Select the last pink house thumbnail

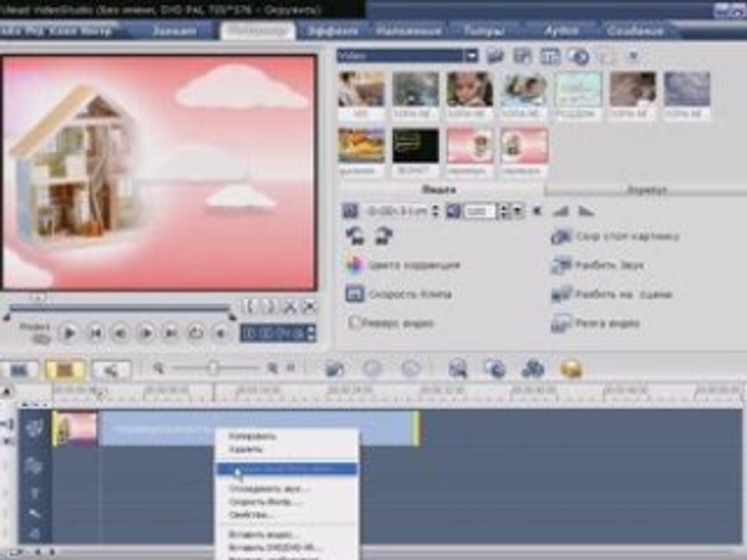(524, 145)
